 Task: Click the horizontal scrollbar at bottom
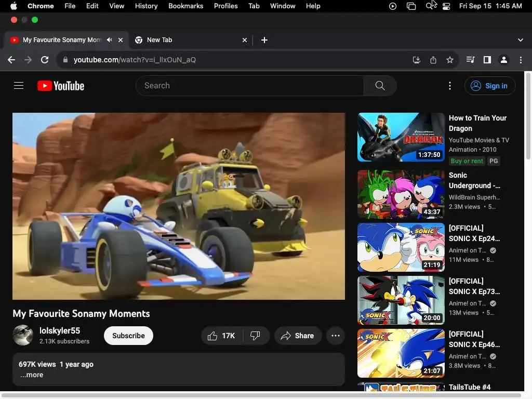point(261,395)
